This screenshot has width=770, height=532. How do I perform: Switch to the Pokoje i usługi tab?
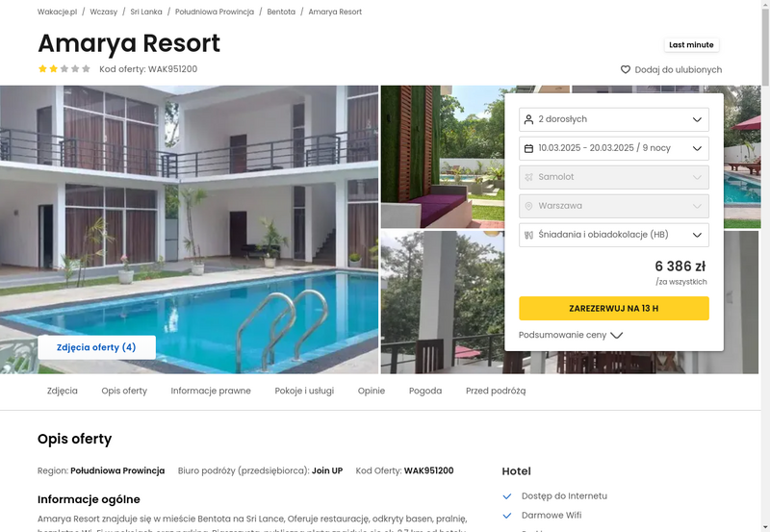coord(304,391)
